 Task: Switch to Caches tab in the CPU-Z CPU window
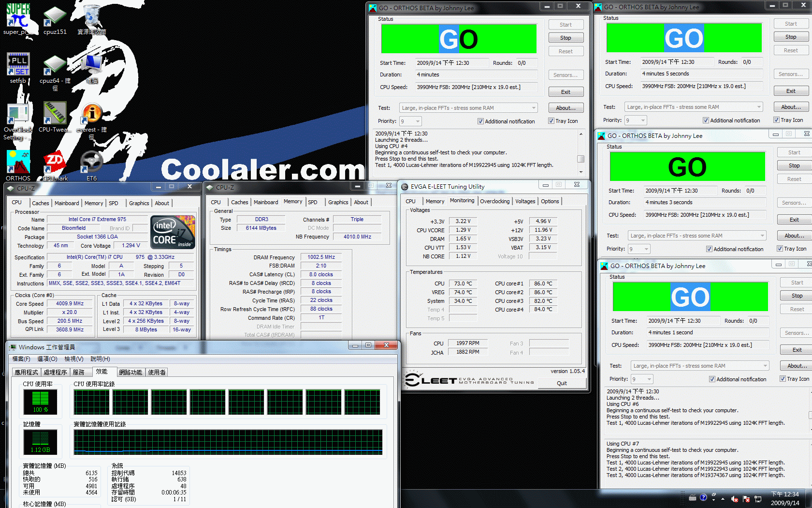[x=41, y=203]
